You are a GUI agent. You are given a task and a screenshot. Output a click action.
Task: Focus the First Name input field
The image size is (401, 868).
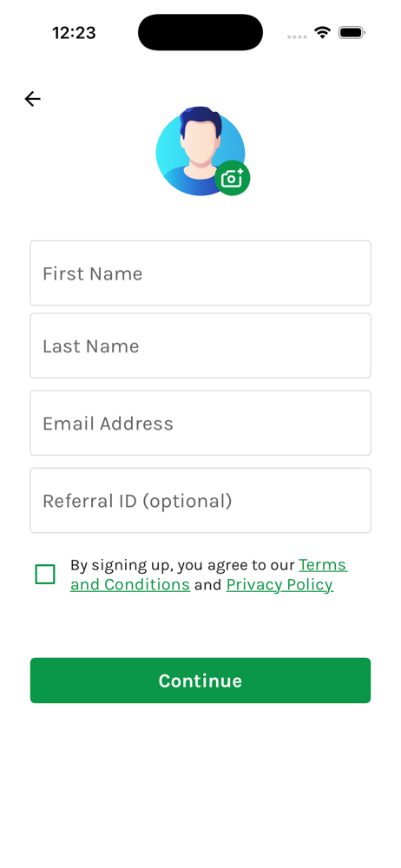tap(200, 273)
